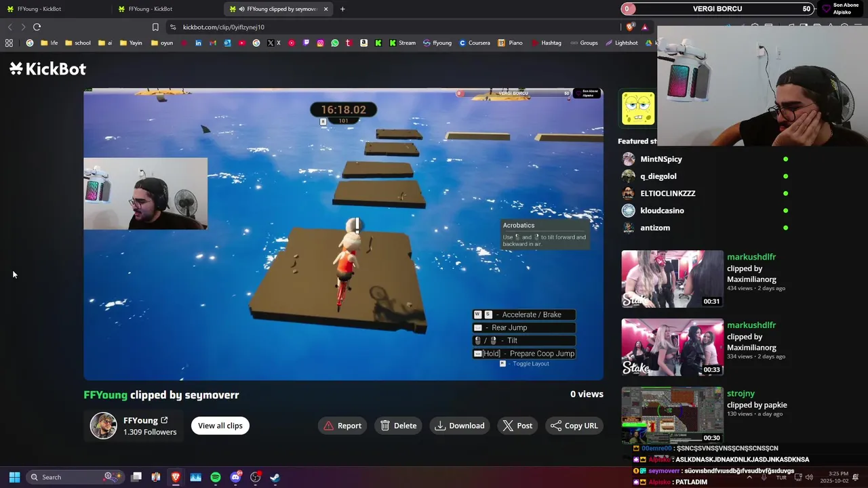Open the Windows Start menu

point(14,477)
